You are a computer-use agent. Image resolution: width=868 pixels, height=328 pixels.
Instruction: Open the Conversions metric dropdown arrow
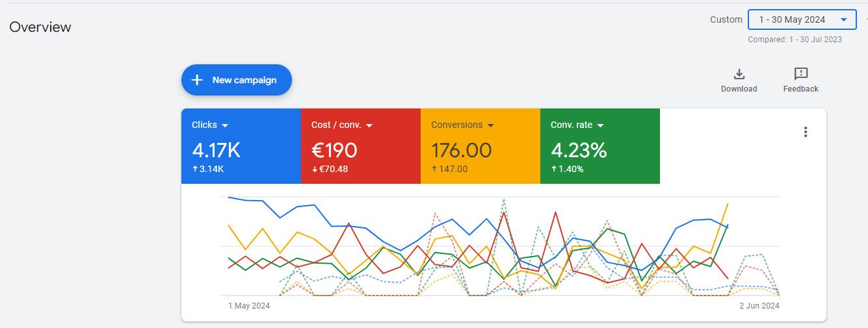pos(490,125)
